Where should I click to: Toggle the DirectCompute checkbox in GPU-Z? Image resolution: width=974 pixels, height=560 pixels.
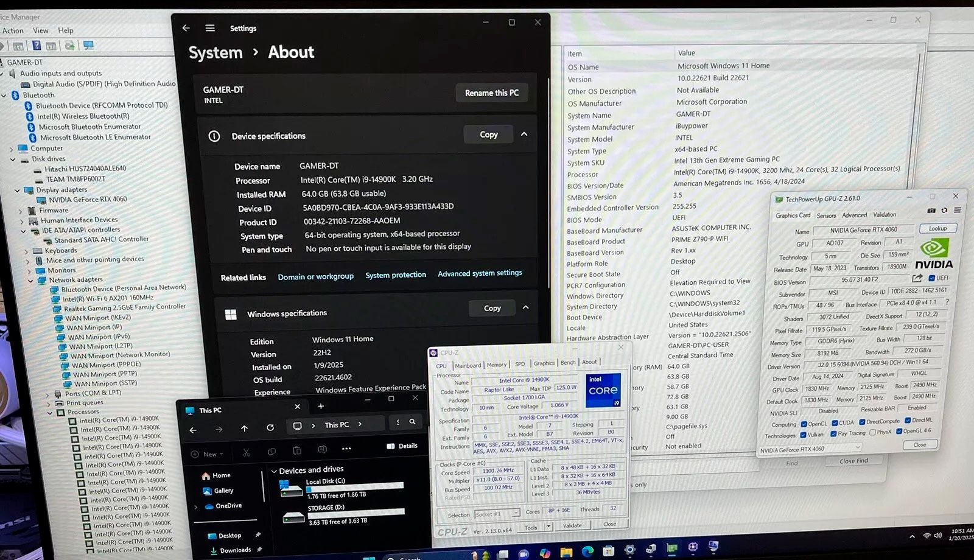tap(862, 422)
